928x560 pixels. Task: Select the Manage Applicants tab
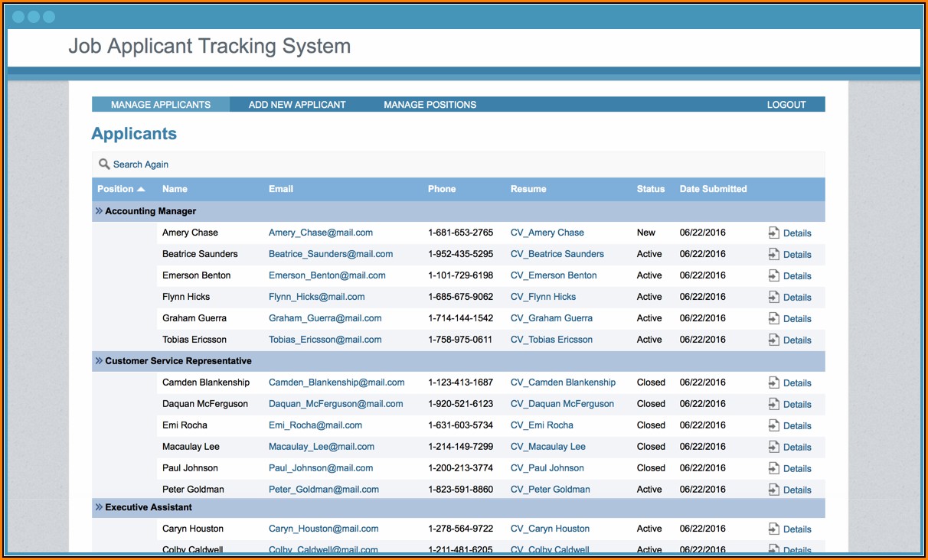click(161, 105)
